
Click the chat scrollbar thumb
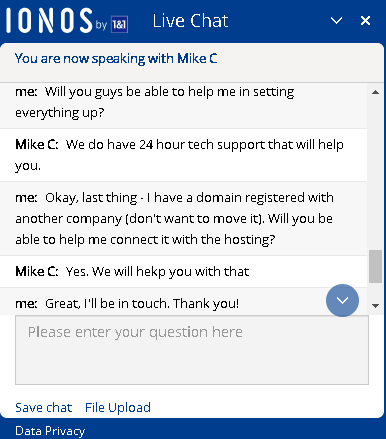[x=375, y=267]
